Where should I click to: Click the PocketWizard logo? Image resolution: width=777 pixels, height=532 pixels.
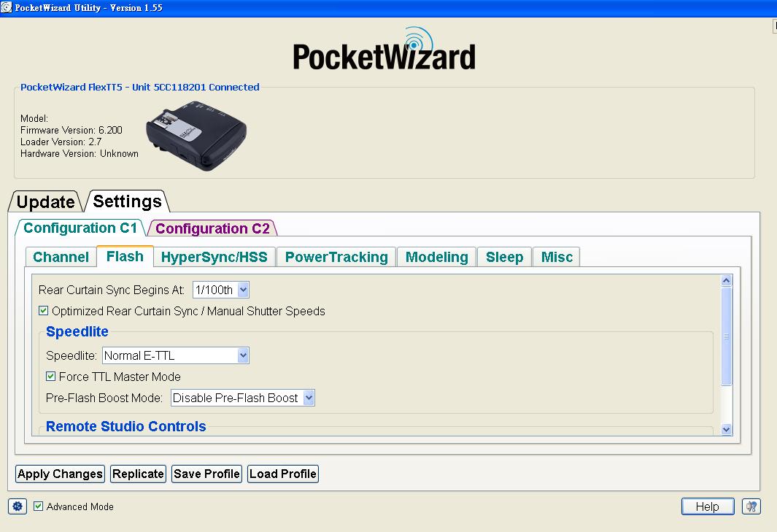coord(384,50)
